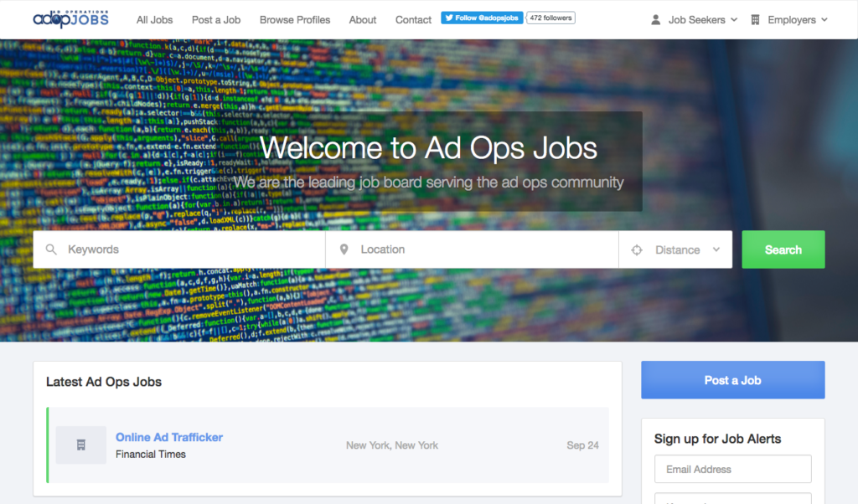Screen dimensions: 858x504
Task: Click the 472 followers counter
Action: pos(550,17)
